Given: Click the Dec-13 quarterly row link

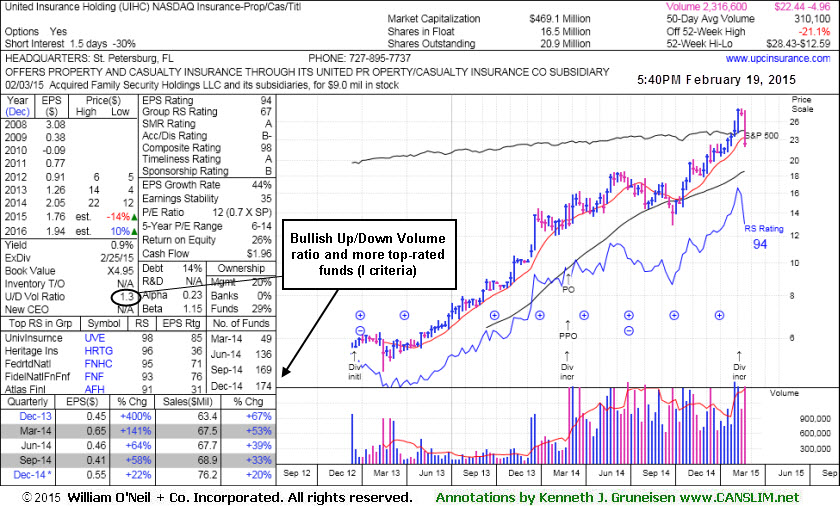Looking at the screenshot, I should click(x=35, y=417).
